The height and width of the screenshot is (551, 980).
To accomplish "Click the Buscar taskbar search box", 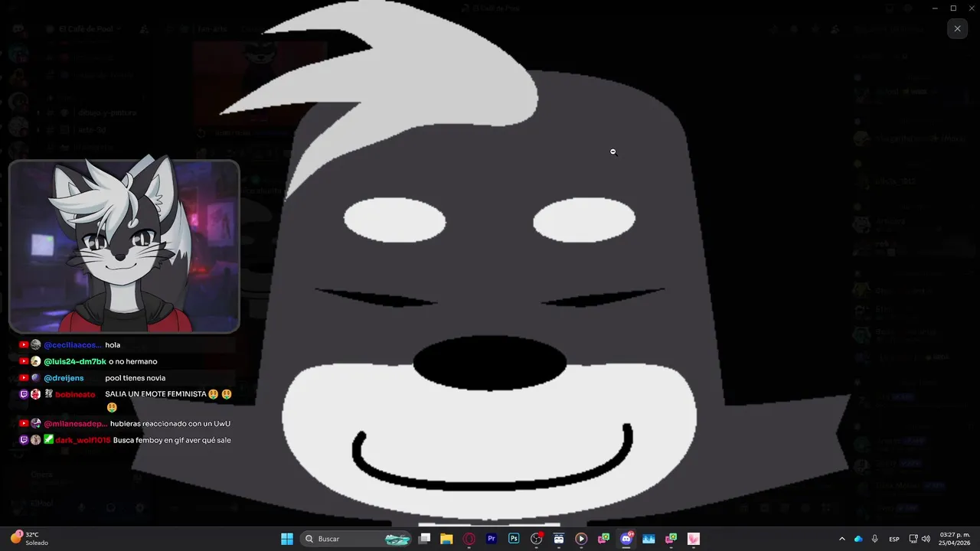I will 358,539.
